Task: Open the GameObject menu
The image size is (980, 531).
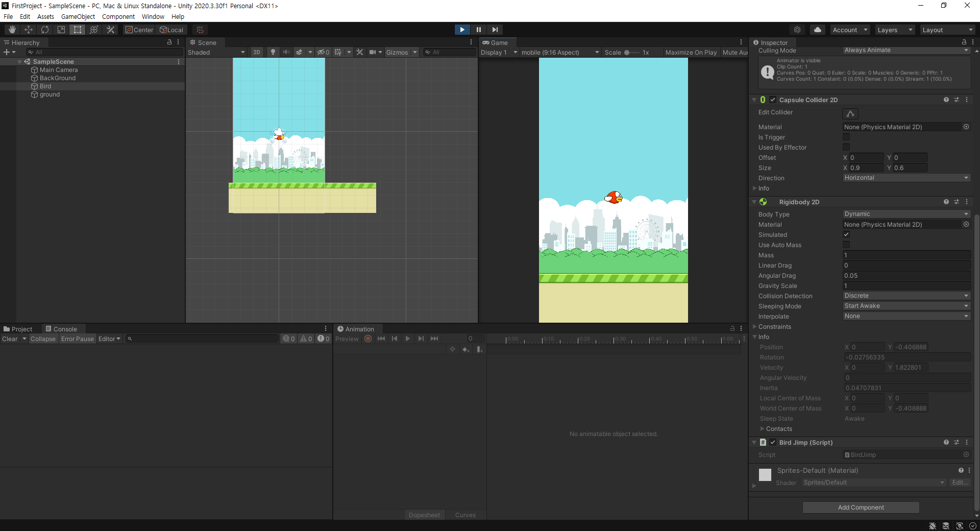Action: (78, 16)
